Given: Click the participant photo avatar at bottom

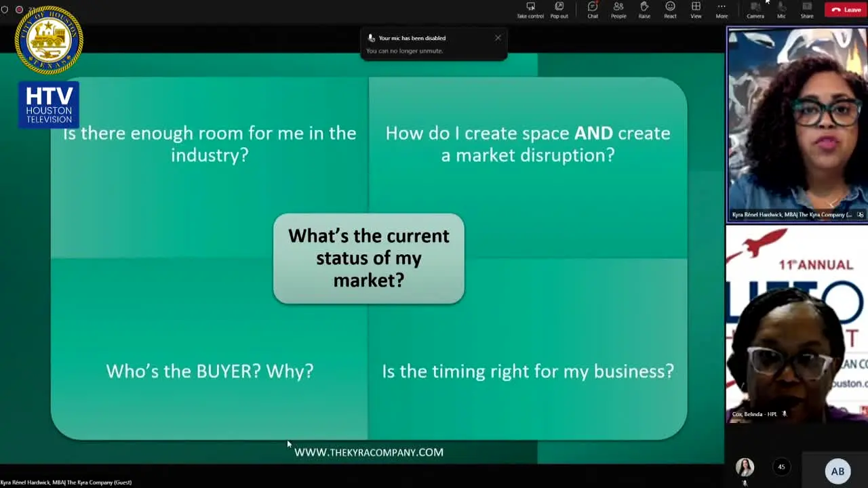Looking at the screenshot, I should pyautogui.click(x=745, y=468).
